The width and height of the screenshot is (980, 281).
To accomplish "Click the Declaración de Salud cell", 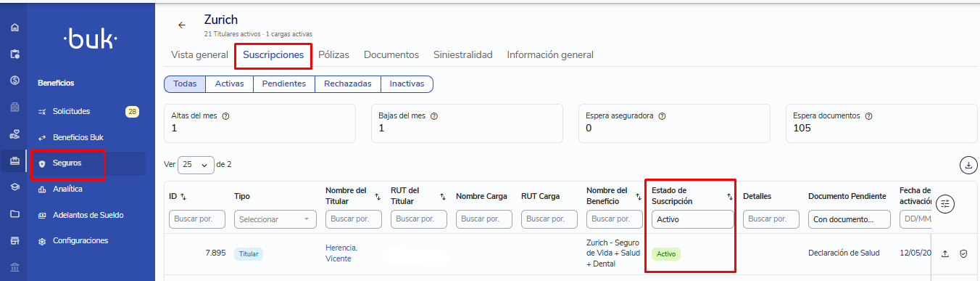I will click(844, 253).
